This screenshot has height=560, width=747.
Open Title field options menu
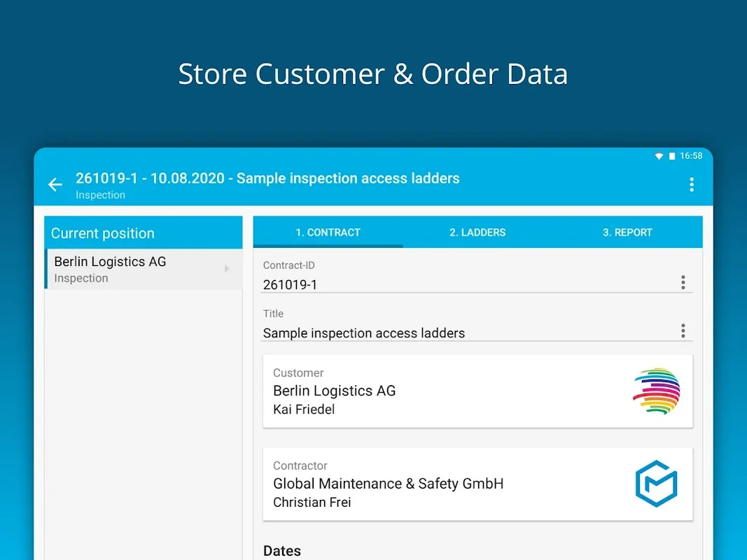[x=683, y=330]
